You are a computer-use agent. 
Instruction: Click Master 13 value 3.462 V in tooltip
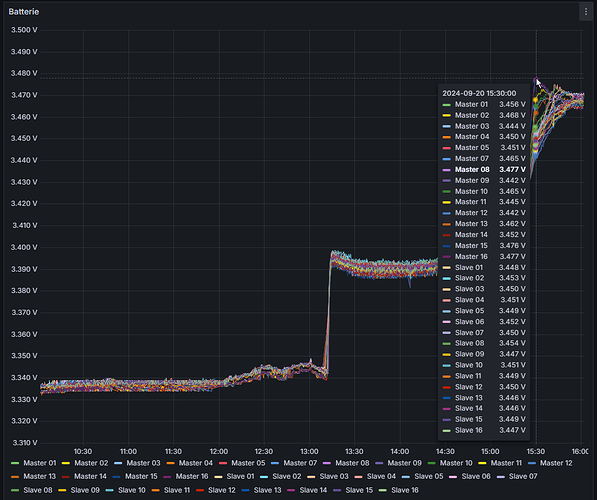(512, 224)
